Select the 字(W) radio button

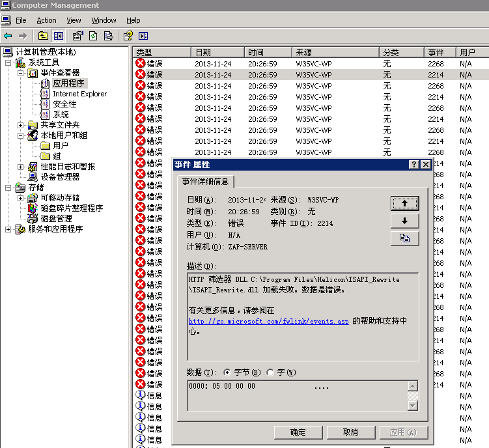coord(270,372)
